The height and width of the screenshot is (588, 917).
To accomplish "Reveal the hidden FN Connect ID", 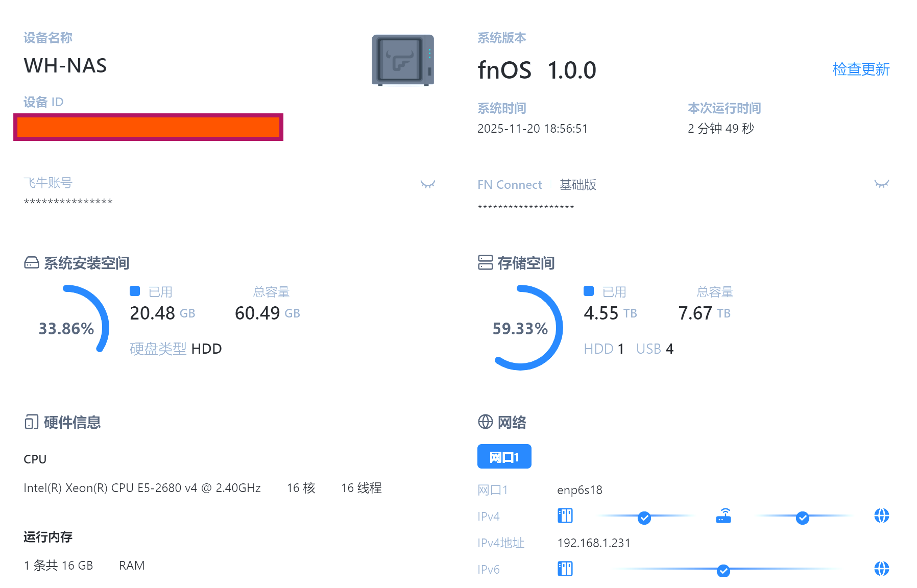I will point(881,184).
